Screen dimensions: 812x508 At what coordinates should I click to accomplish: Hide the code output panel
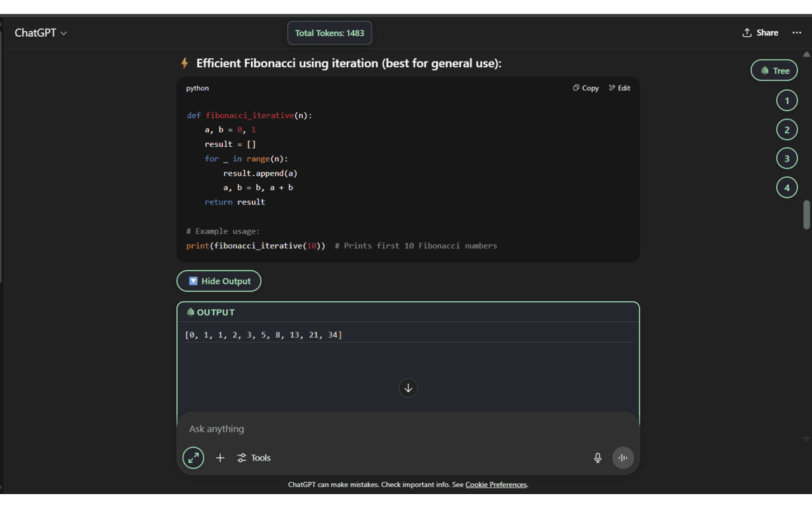click(219, 281)
